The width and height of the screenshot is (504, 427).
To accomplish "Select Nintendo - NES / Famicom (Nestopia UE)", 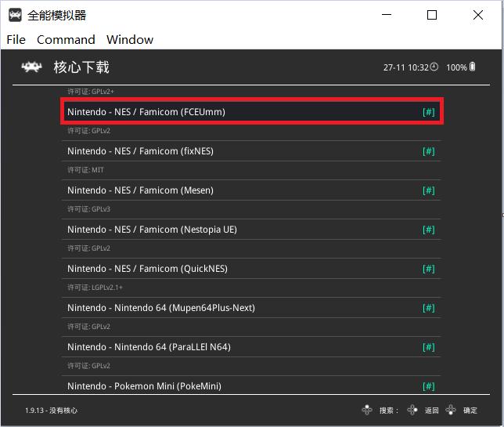I will coord(250,230).
